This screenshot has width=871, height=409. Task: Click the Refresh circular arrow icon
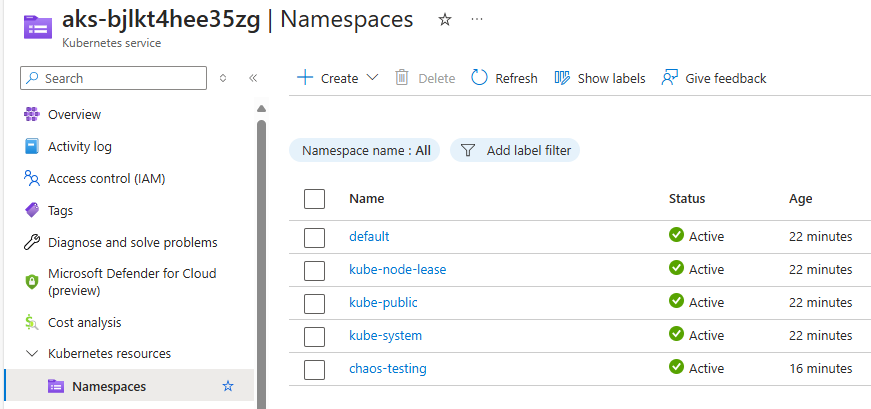click(479, 78)
